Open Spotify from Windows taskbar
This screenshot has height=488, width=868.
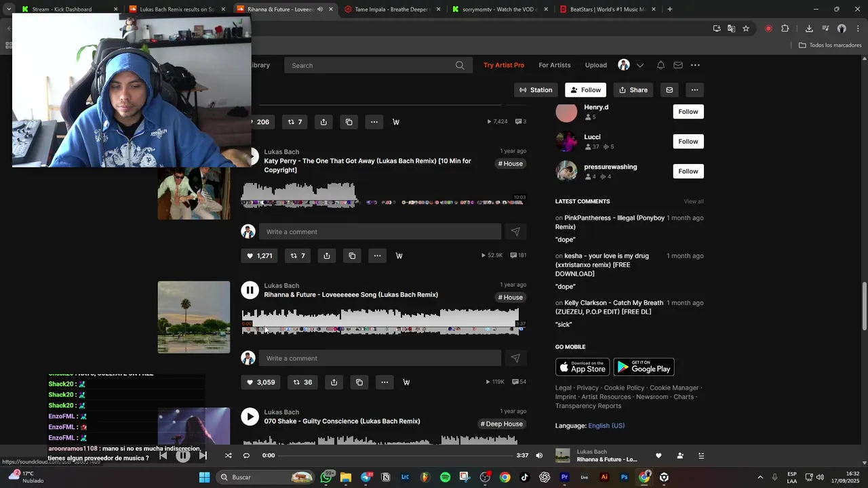pos(445,477)
